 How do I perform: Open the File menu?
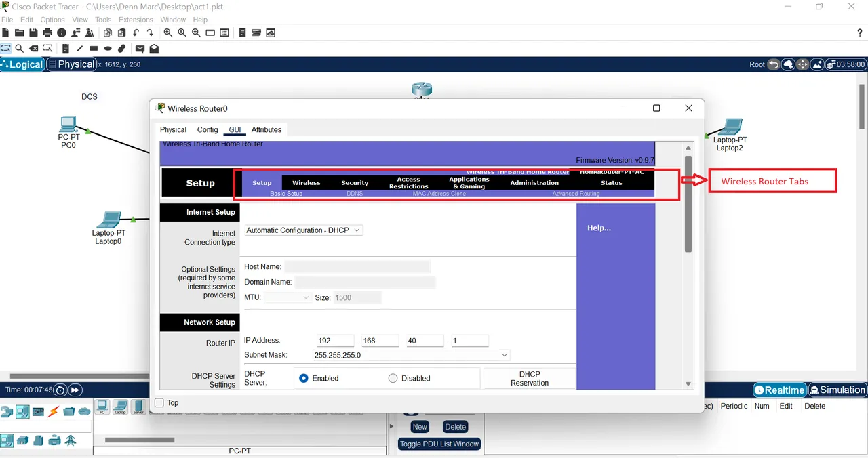7,20
